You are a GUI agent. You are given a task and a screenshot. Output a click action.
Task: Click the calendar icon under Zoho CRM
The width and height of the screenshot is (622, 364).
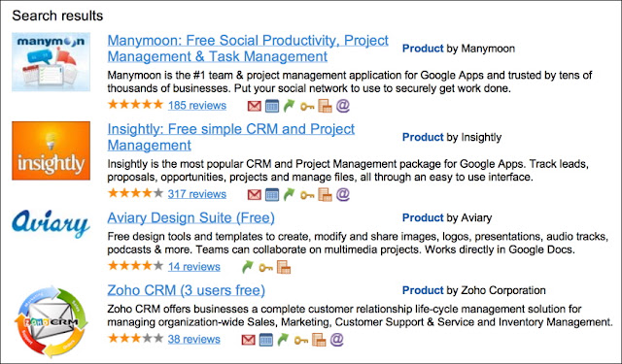click(265, 340)
